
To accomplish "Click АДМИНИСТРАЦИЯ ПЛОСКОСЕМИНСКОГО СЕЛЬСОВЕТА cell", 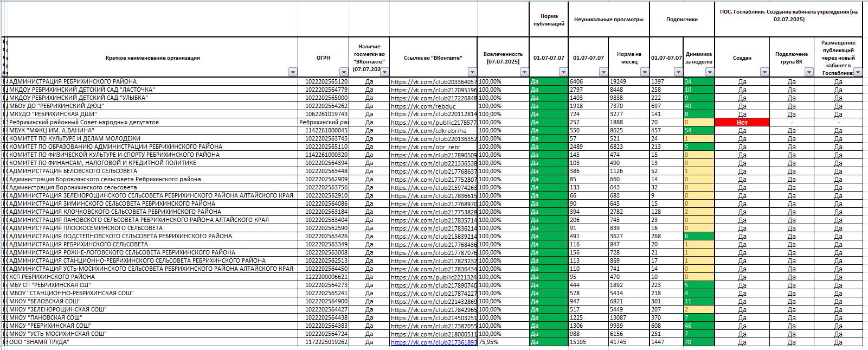I will [153, 228].
